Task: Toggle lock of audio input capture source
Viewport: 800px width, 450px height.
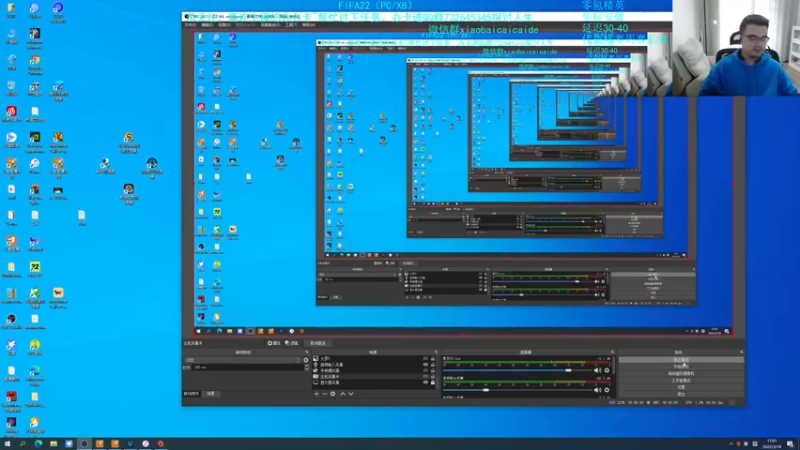Action: 433,365
